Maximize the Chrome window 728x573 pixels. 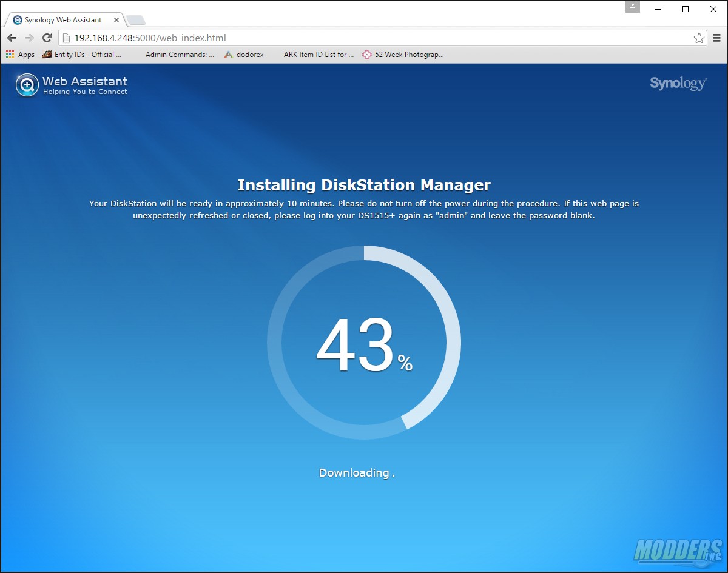click(686, 9)
